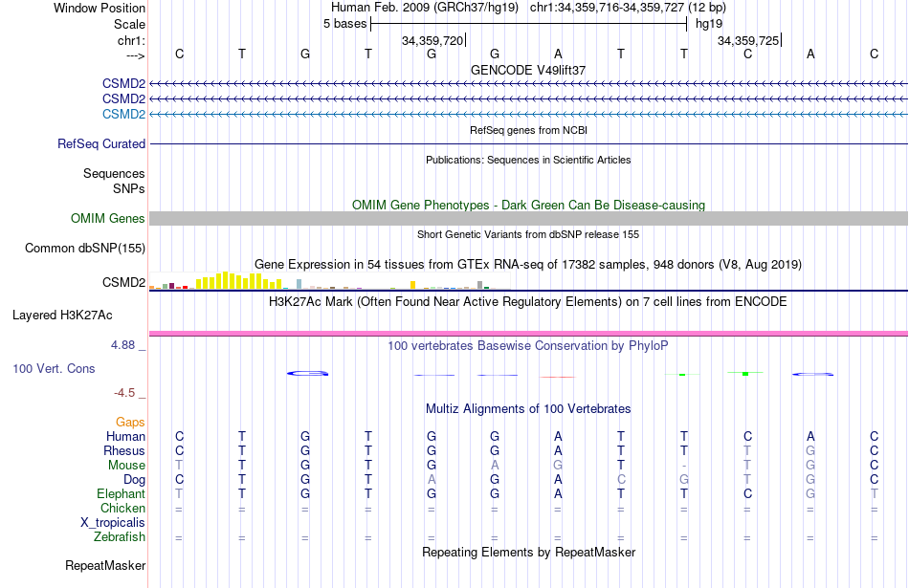Open Repeating Elements by RepeatMasker title
Viewport: 909px width, 588px height.
pyautogui.click(x=528, y=552)
